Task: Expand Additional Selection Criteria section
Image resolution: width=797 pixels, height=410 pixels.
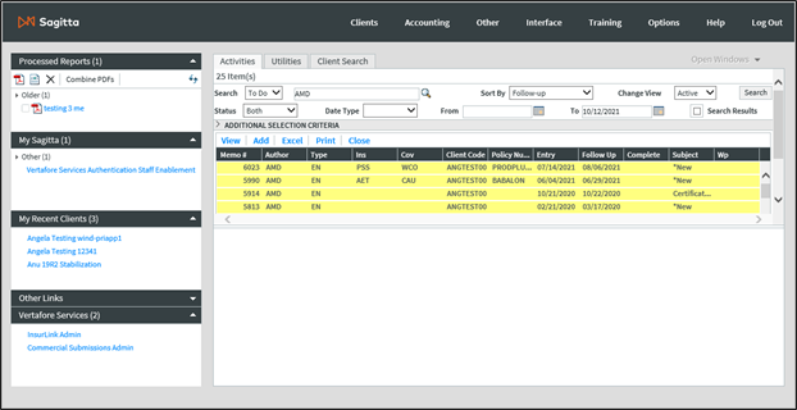Action: tap(219, 125)
